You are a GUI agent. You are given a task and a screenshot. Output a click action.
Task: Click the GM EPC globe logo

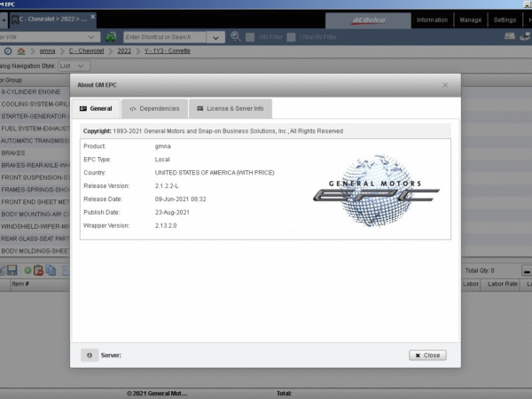pyautogui.click(x=376, y=190)
